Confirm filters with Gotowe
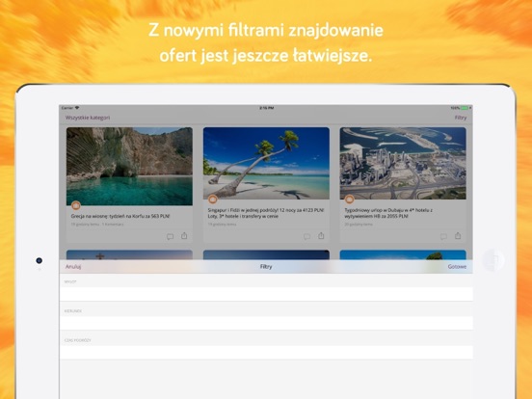The height and width of the screenshot is (399, 532). 457,267
